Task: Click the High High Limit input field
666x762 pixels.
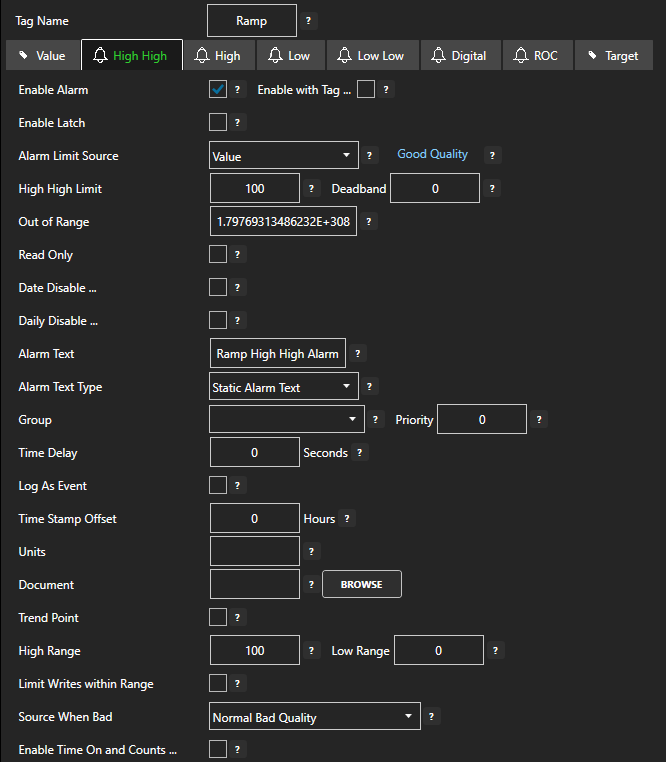Action: pos(254,188)
